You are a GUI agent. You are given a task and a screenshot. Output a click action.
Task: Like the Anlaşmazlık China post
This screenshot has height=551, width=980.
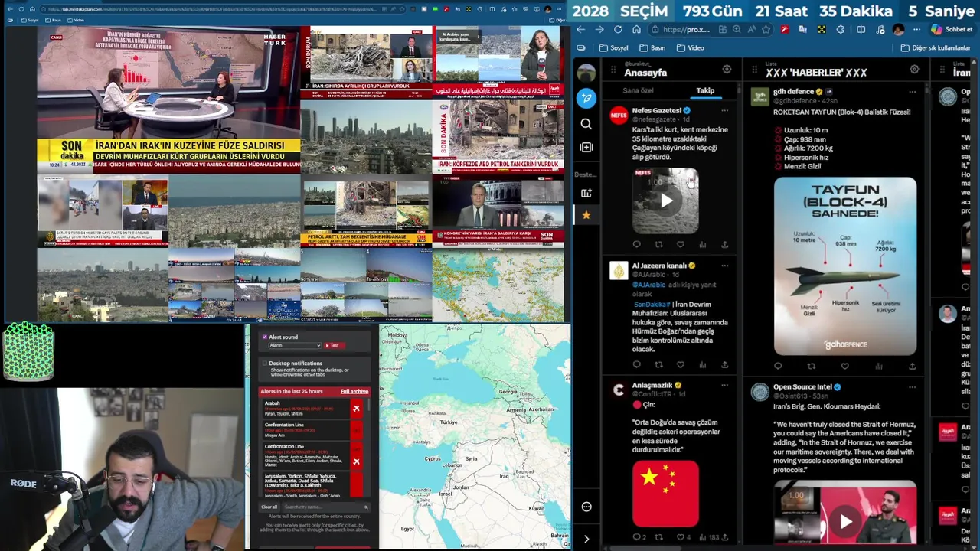pyautogui.click(x=682, y=537)
